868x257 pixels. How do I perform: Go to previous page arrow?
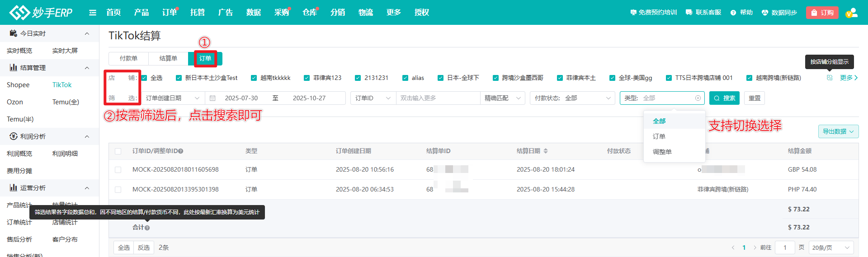pos(733,248)
